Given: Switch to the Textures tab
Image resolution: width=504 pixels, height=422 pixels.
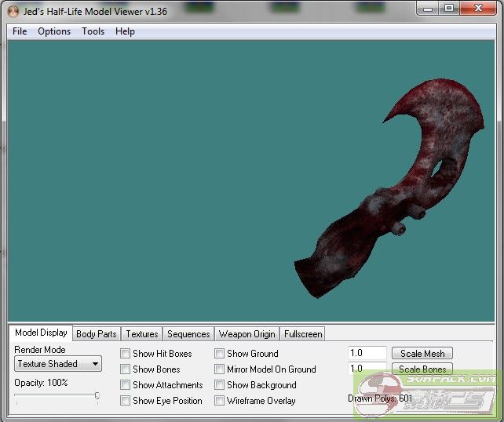Looking at the screenshot, I should point(141,334).
